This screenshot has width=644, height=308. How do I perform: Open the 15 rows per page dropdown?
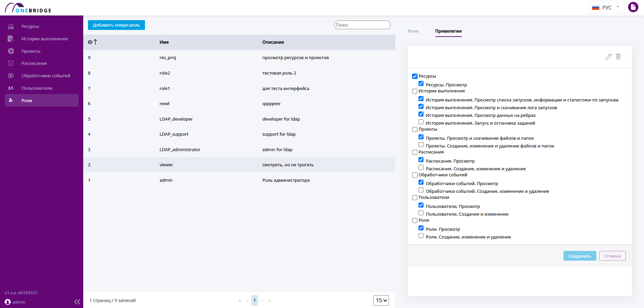(381, 300)
